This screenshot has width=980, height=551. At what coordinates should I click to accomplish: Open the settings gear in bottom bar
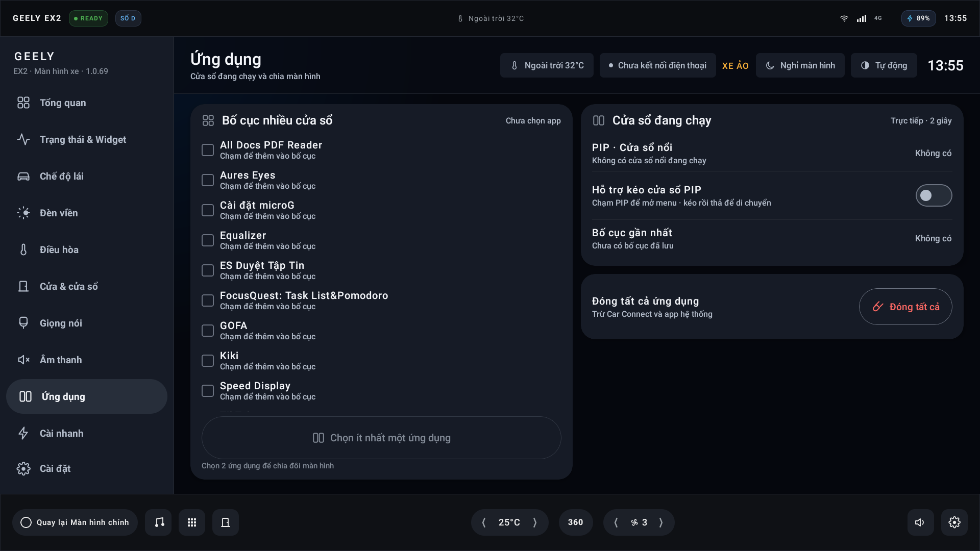click(x=954, y=522)
